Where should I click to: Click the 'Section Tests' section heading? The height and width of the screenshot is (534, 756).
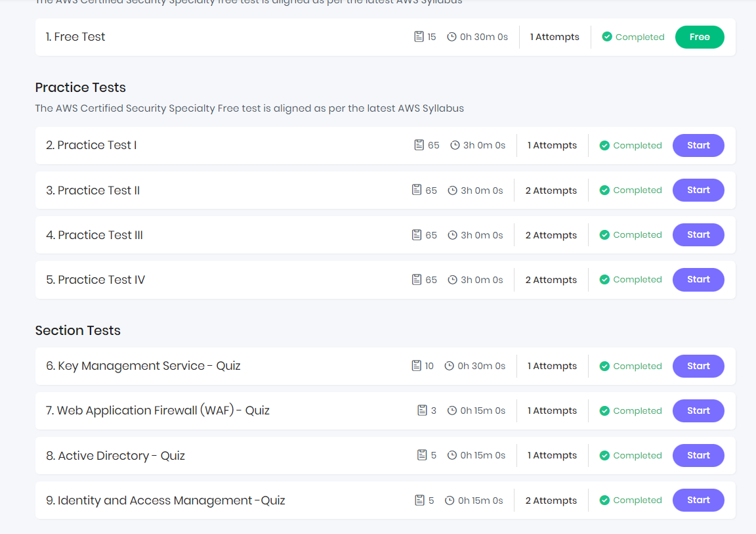pos(77,330)
